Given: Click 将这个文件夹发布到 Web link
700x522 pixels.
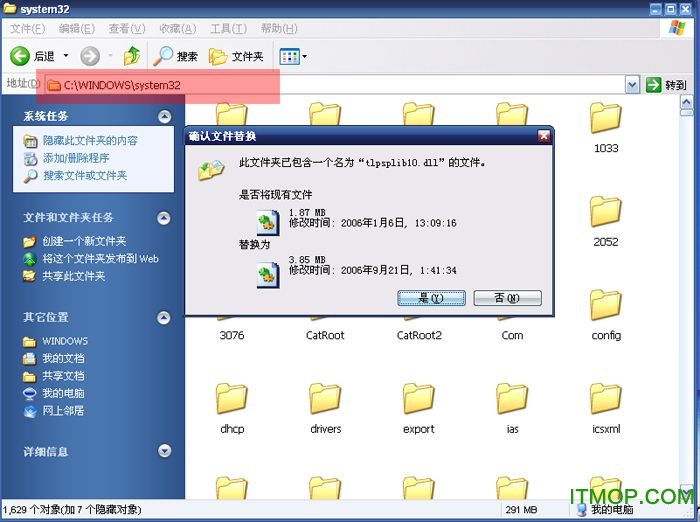Looking at the screenshot, I should point(100,259).
